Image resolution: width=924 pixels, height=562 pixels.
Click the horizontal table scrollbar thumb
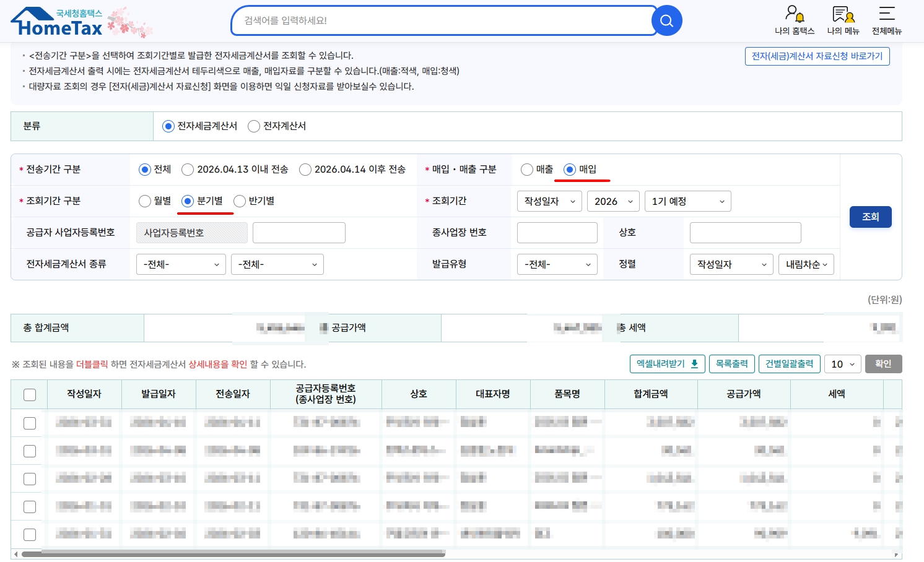(233, 554)
